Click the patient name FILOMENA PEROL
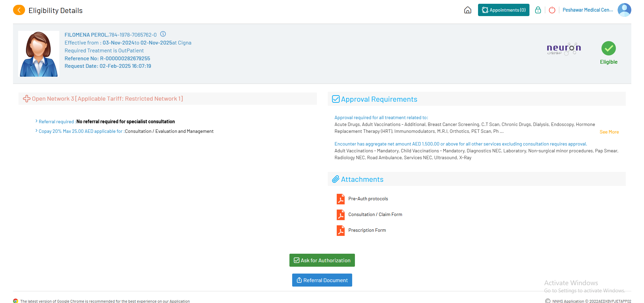This screenshot has height=303, width=644. [x=86, y=35]
